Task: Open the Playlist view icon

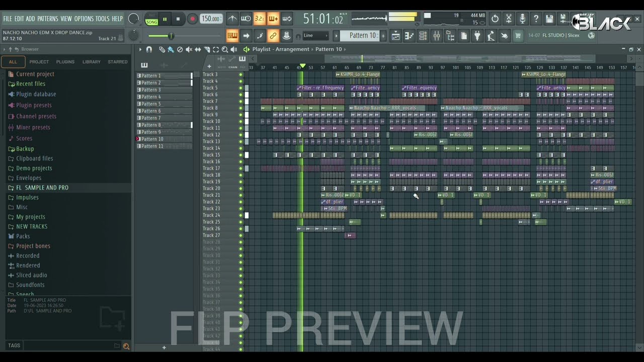Action: pyautogui.click(x=395, y=36)
